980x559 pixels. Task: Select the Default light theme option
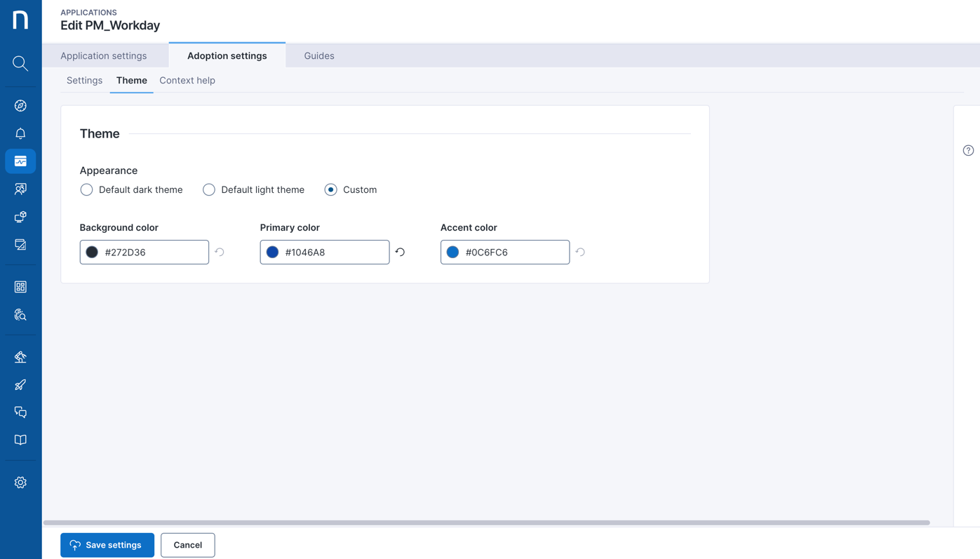208,189
